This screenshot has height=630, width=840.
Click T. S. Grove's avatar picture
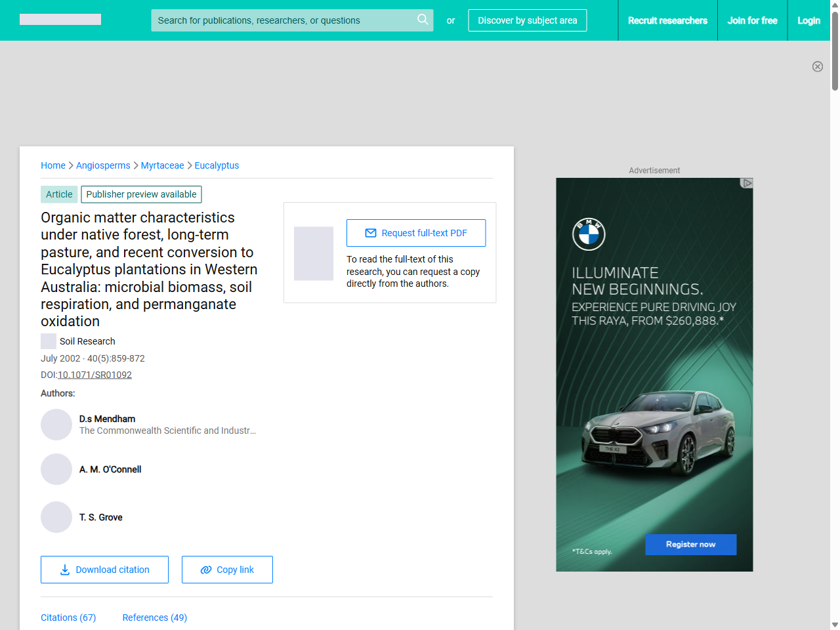56,517
